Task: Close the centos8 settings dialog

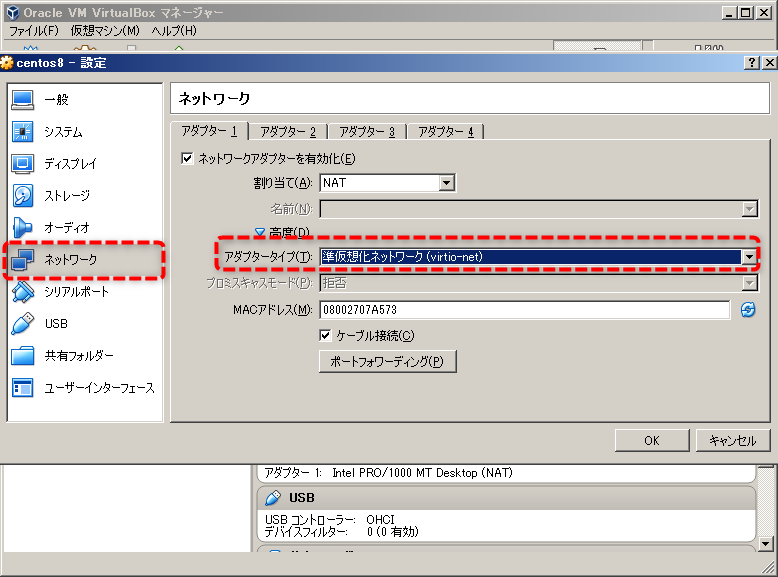Action: coord(769,63)
